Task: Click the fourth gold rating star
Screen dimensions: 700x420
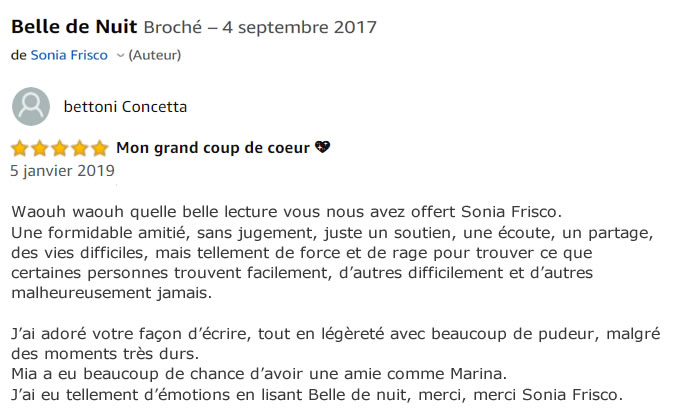Action: [x=80, y=148]
